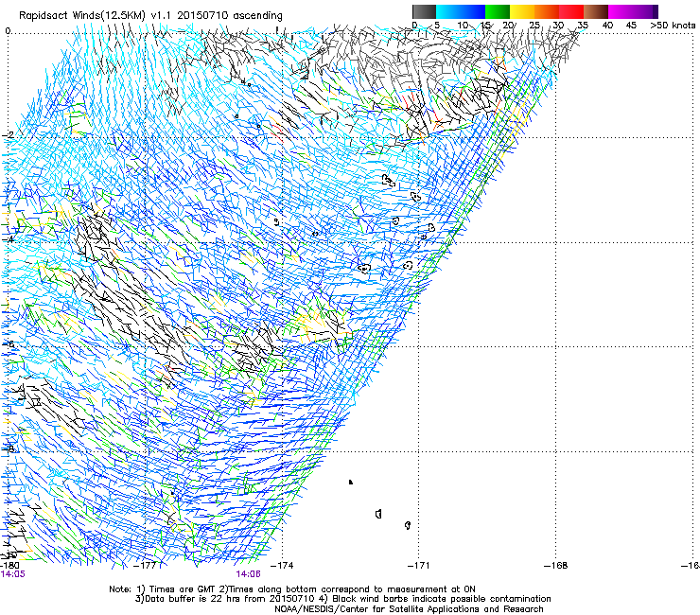700x615 pixels.
Task: Click the brown 35-40 knots legend swatch
Action: click(x=596, y=11)
